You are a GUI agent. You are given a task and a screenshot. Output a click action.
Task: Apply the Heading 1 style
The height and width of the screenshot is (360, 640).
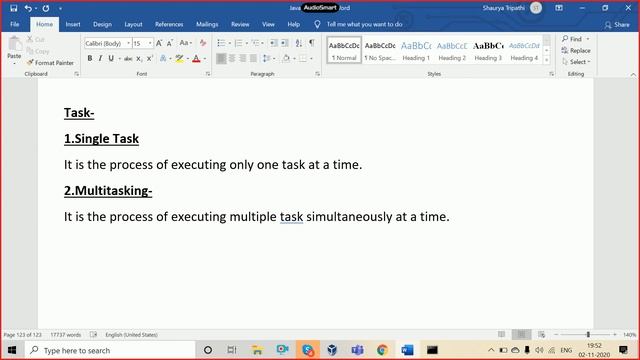point(416,51)
